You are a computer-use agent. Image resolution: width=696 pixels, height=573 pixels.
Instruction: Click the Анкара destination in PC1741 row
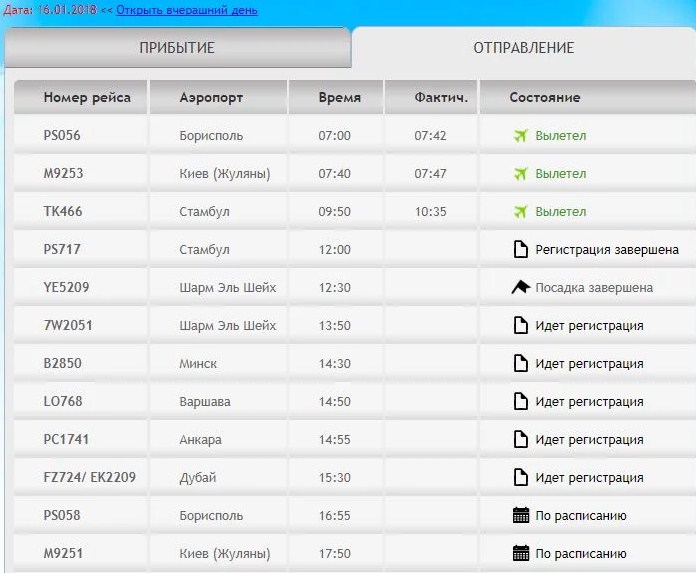[x=200, y=439]
